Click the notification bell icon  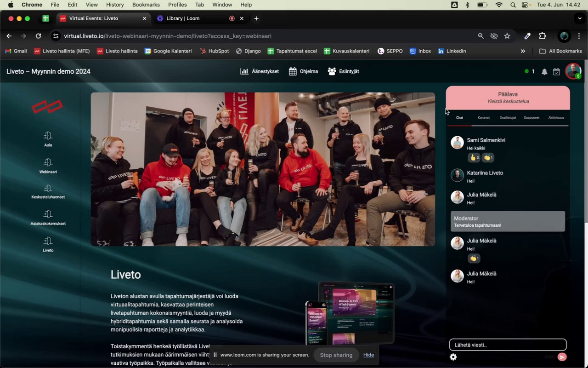coord(544,72)
